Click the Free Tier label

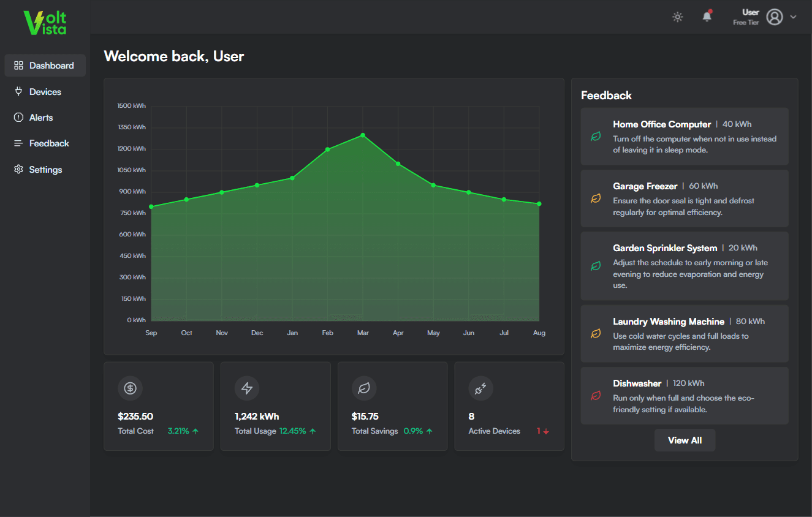746,23
